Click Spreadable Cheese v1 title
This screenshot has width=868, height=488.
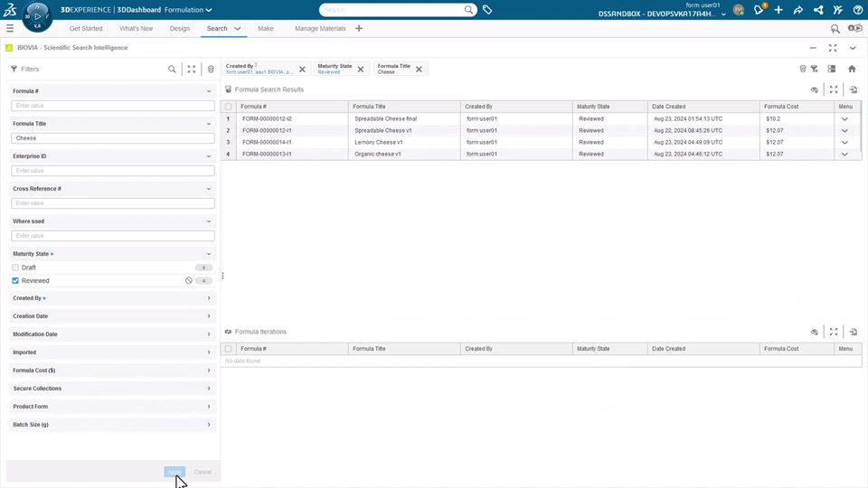tap(383, 130)
